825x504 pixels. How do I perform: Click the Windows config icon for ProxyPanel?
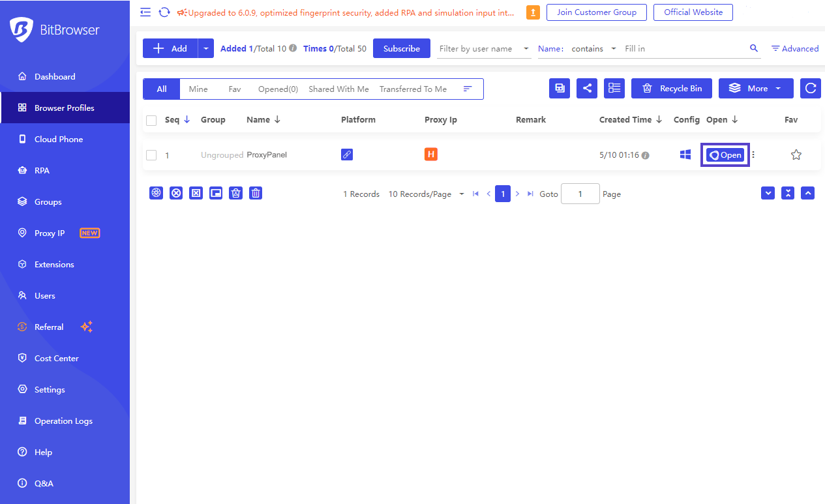pyautogui.click(x=685, y=155)
